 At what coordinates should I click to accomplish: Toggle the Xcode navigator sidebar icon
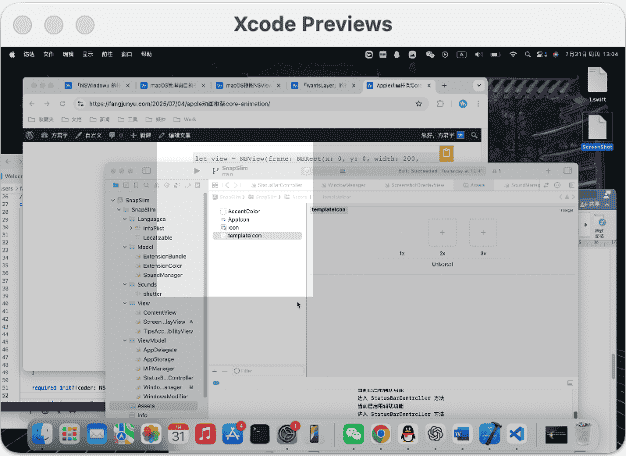tap(147, 171)
